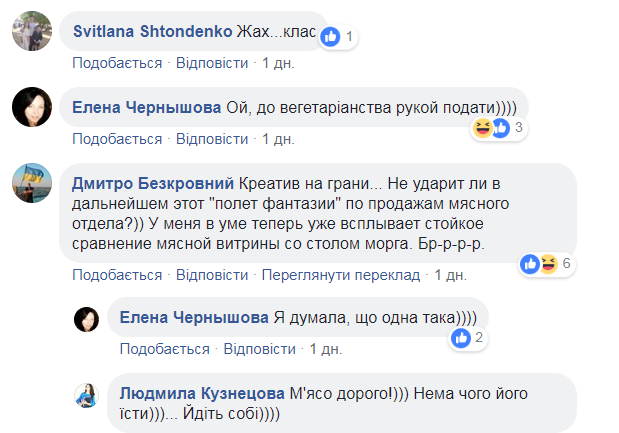The height and width of the screenshot is (433, 619).
Task: Click Подобається under Svitlana Shtondenko's comment
Action: pyautogui.click(x=117, y=63)
